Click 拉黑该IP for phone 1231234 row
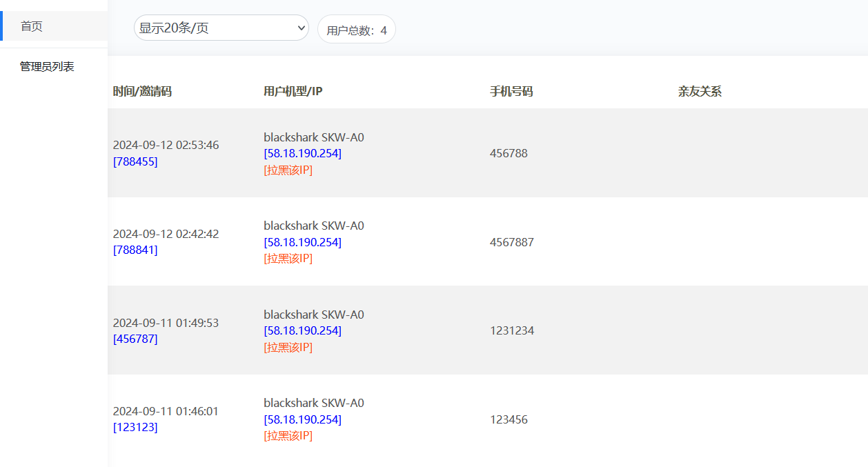The image size is (868, 467). [x=288, y=347]
